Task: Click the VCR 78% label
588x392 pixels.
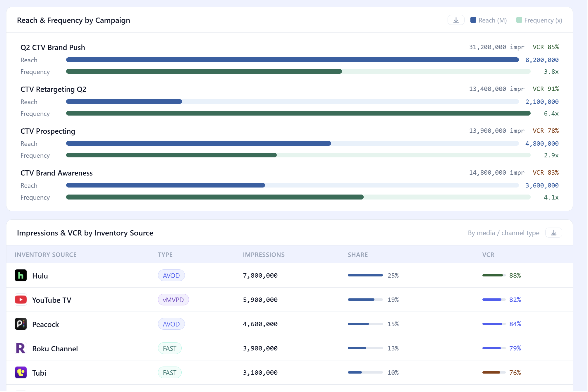Action: [x=546, y=131]
